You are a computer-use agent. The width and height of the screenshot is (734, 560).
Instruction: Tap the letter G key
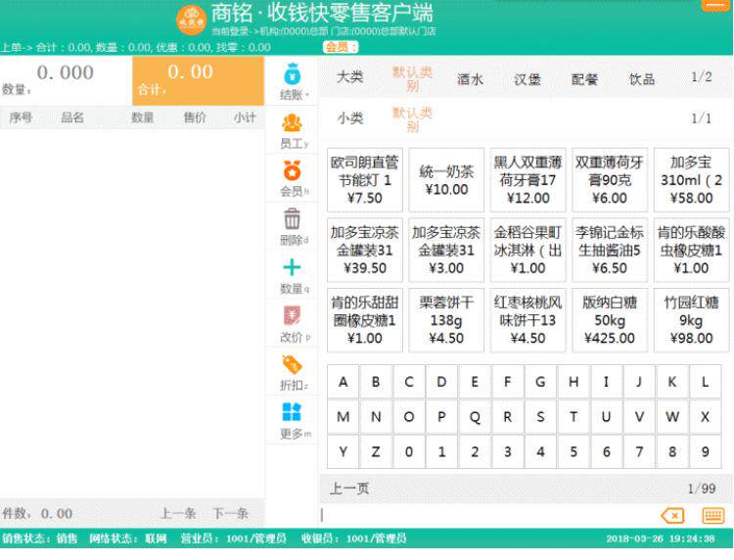pyautogui.click(x=540, y=382)
